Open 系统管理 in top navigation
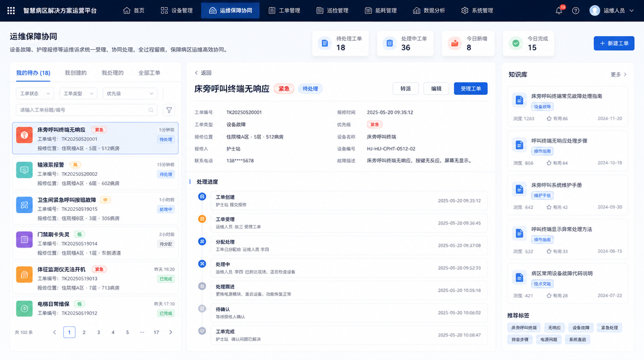The width and height of the screenshot is (644, 360). click(x=477, y=11)
